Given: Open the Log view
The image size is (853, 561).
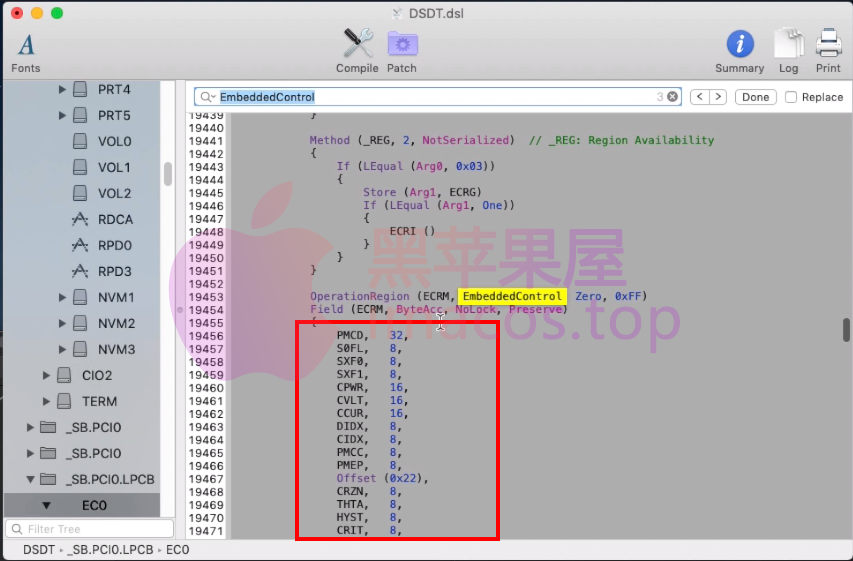Looking at the screenshot, I should point(788,45).
